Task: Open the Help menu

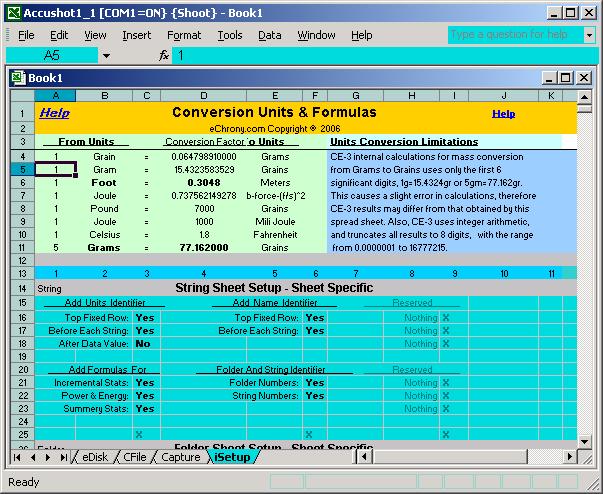Action: pyautogui.click(x=361, y=35)
